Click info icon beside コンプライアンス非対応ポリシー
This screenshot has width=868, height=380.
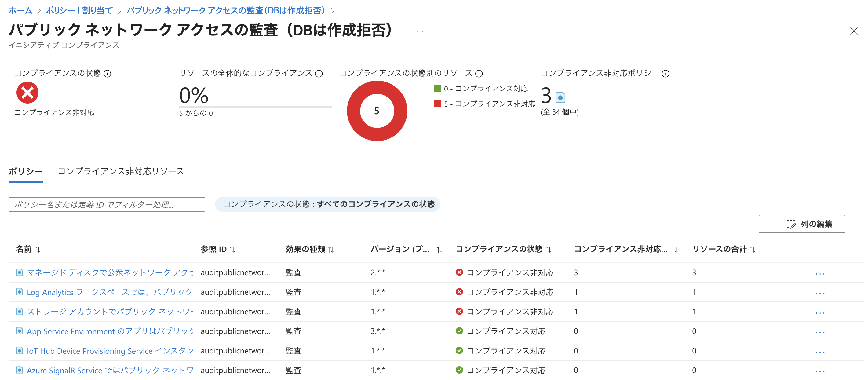coord(666,73)
